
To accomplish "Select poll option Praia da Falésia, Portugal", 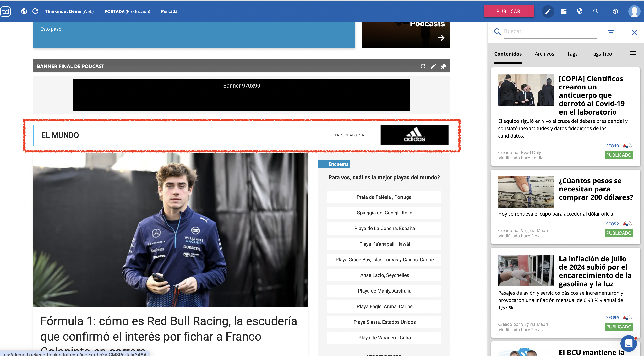I will (x=384, y=197).
